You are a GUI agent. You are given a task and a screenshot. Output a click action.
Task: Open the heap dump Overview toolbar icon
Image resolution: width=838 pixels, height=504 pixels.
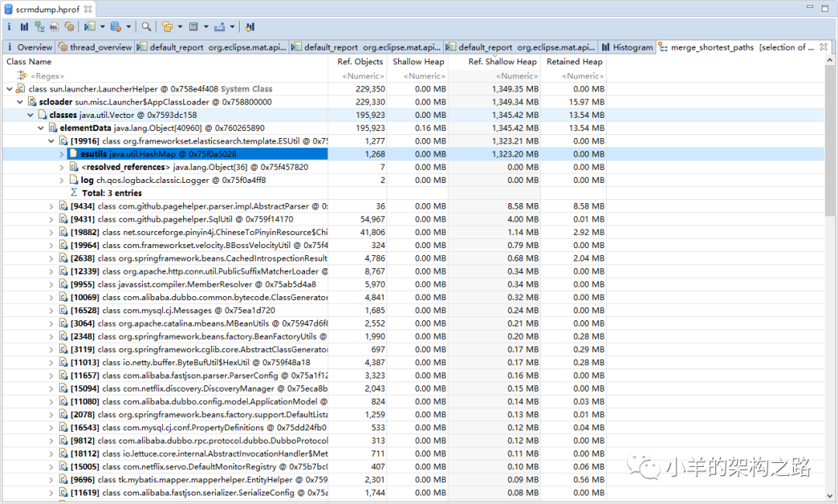[x=9, y=26]
